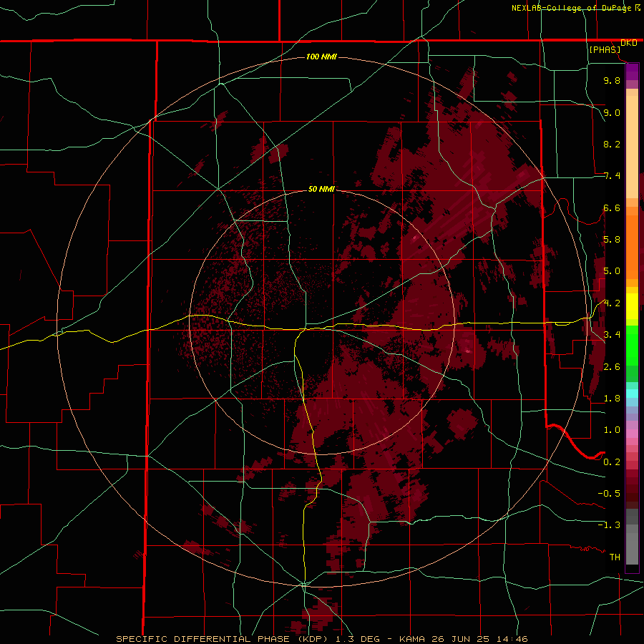
Task: Click the 100 NMI range ring label
Action: (321, 57)
